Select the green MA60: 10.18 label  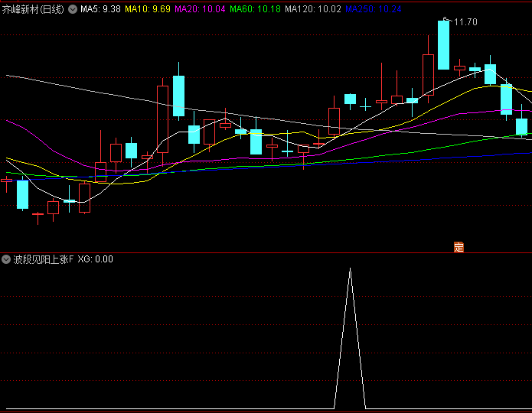click(255, 9)
